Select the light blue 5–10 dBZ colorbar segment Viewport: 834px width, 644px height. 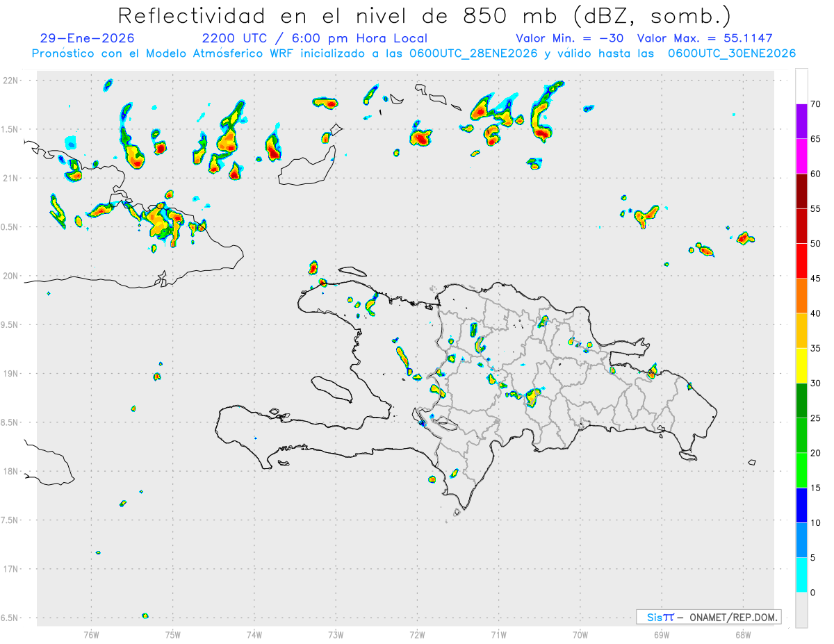pos(801,540)
